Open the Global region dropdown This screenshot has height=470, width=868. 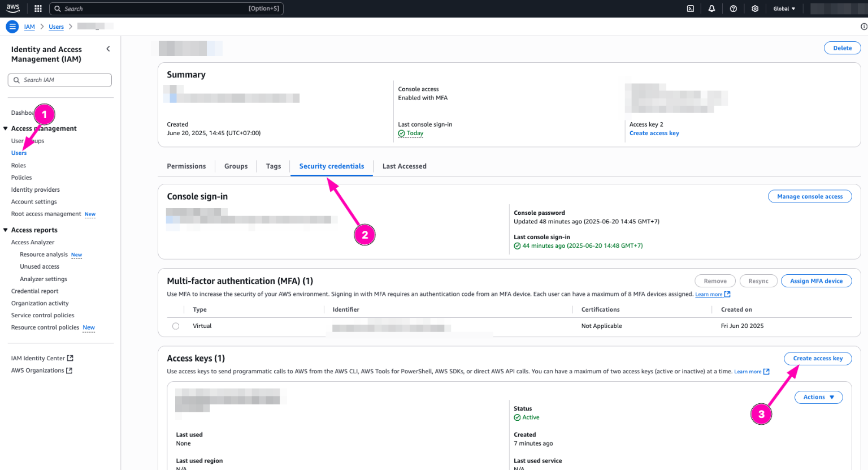(784, 8)
